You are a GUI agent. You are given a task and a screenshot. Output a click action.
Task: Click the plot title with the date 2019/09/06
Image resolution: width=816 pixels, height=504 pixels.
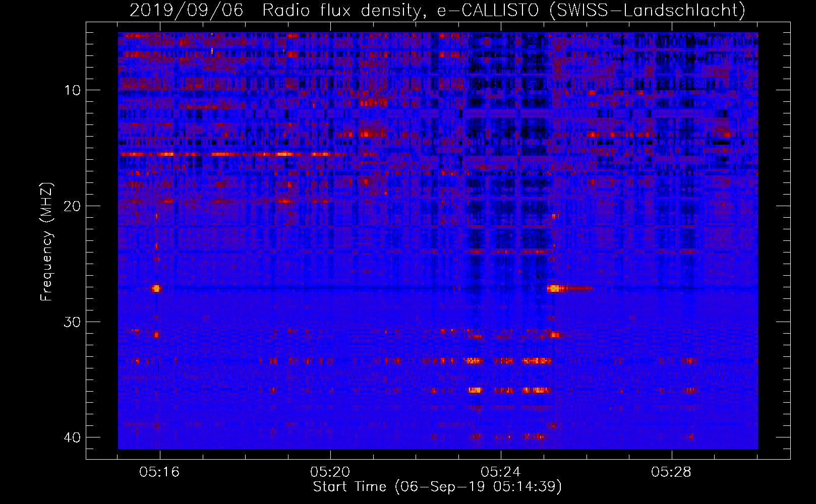(x=437, y=10)
